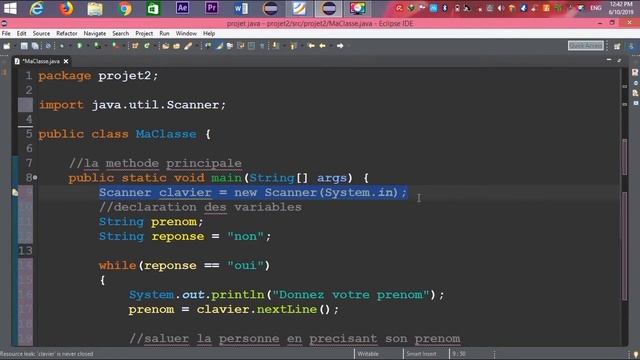Click the 'clavier is never closed' status message
Screen dimensions: 640x360
pos(47,354)
